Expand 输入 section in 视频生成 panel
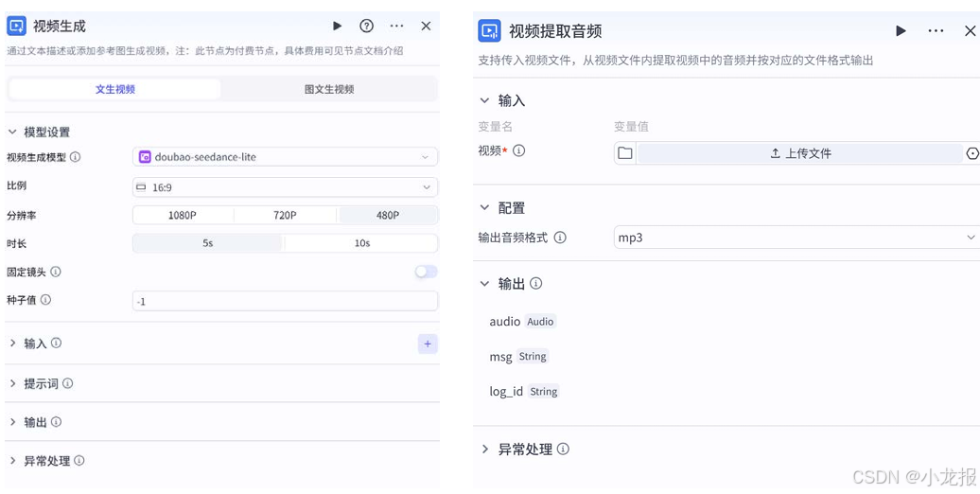Screen dimensions: 980x494 [12, 344]
